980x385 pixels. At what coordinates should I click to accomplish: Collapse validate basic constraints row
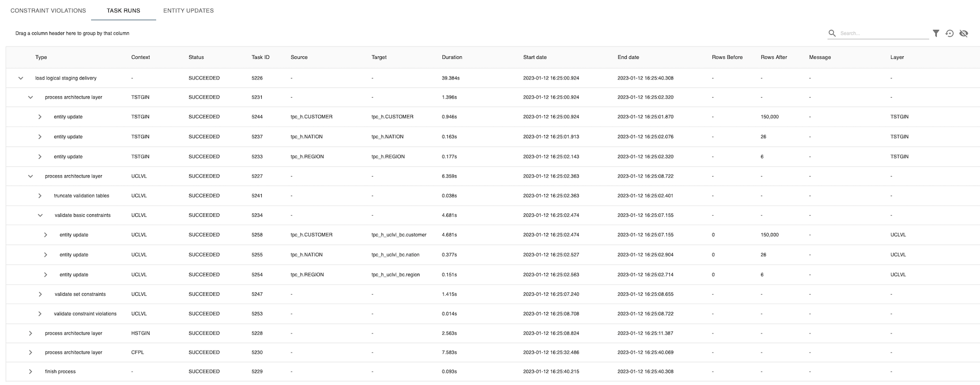[40, 215]
